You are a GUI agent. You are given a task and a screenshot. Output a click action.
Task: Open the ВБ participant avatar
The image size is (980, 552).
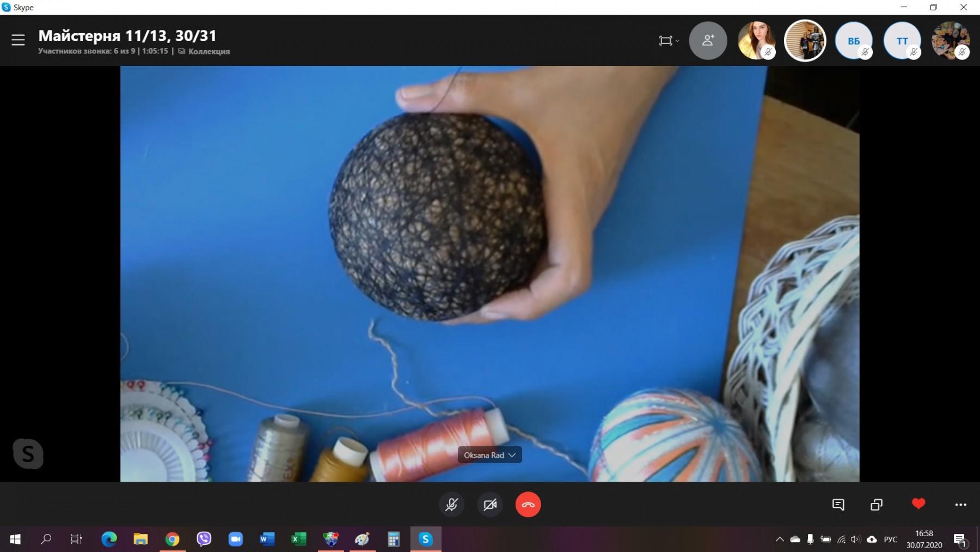[854, 40]
